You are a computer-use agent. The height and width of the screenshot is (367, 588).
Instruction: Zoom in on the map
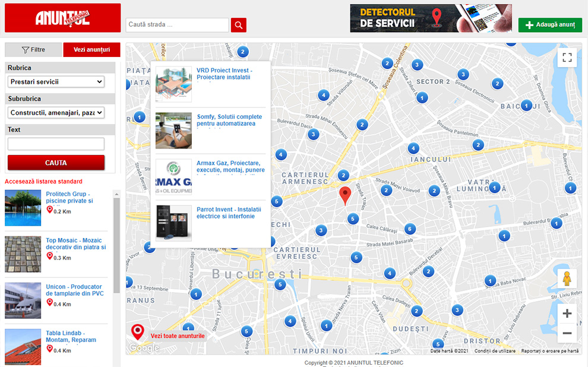pyautogui.click(x=567, y=314)
